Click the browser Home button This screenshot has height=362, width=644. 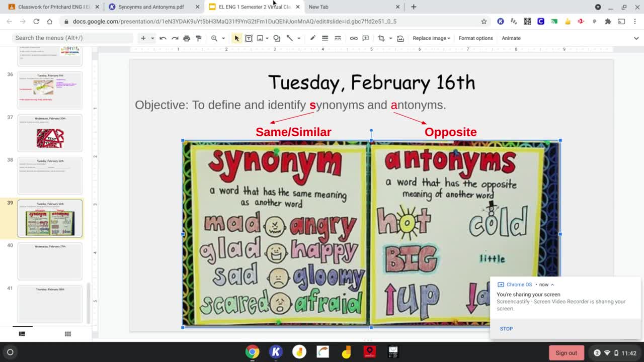coord(49,22)
